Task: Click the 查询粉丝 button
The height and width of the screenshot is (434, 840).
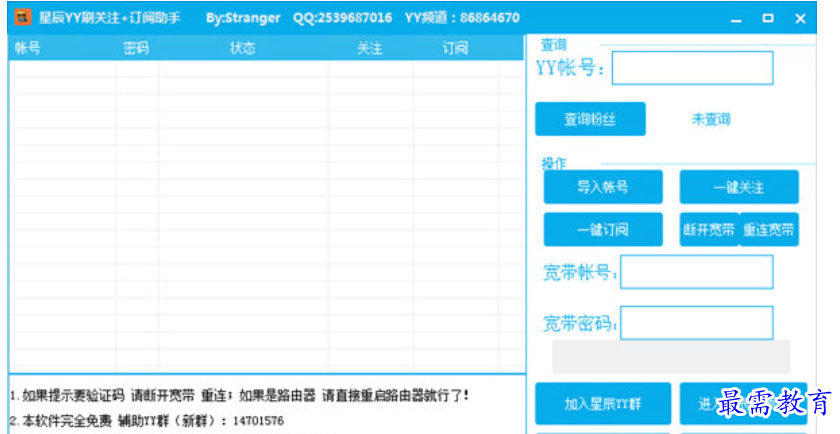Action: click(590, 119)
